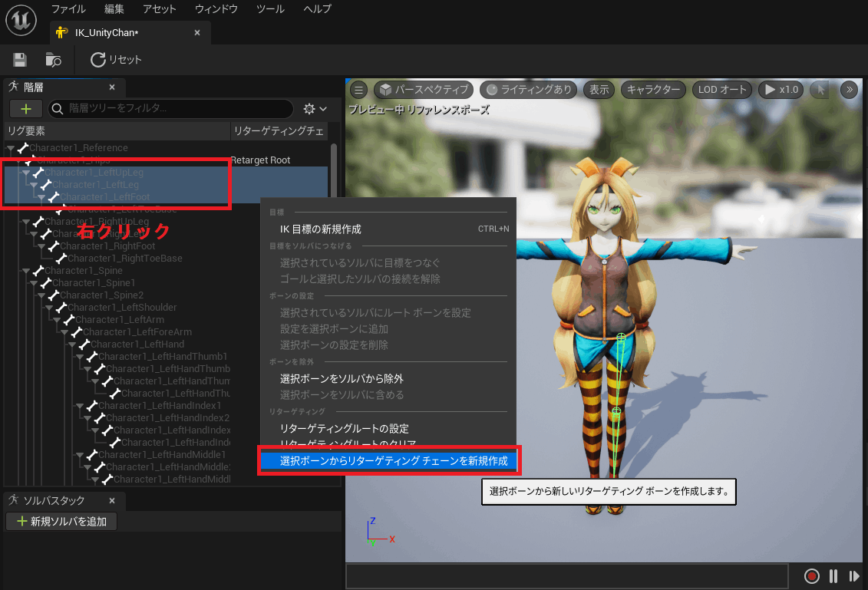Collapse the Character1_LeftFoot node
This screenshot has width=868, height=590.
point(41,197)
